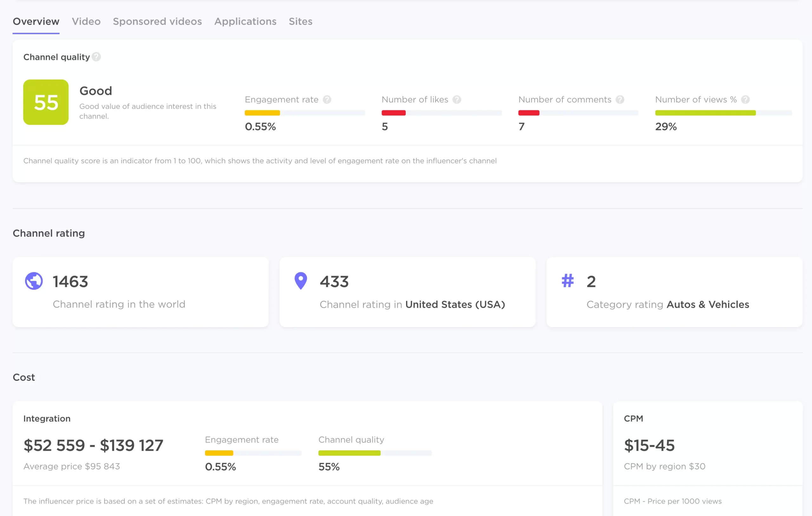
Task: Click the globe icon for world rating
Action: (x=34, y=281)
